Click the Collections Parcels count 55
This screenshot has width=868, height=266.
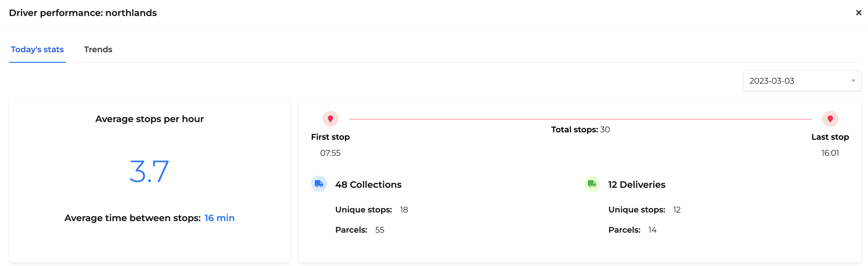[380, 230]
